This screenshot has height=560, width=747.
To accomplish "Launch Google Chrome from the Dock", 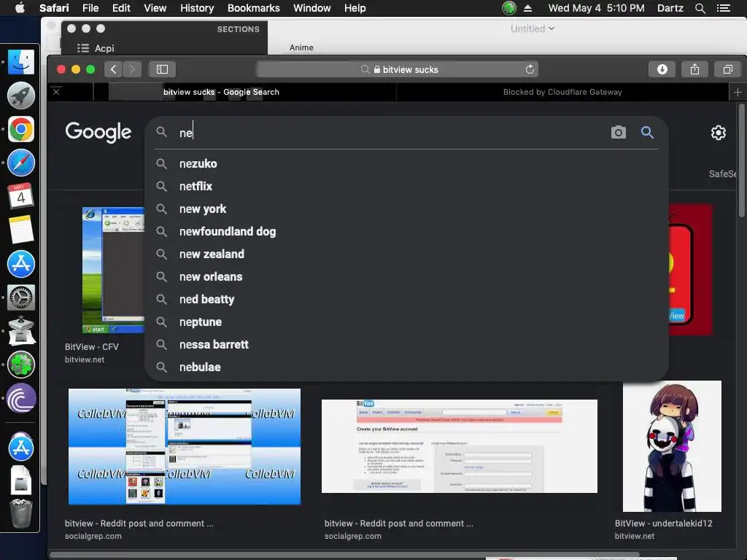I will [21, 129].
